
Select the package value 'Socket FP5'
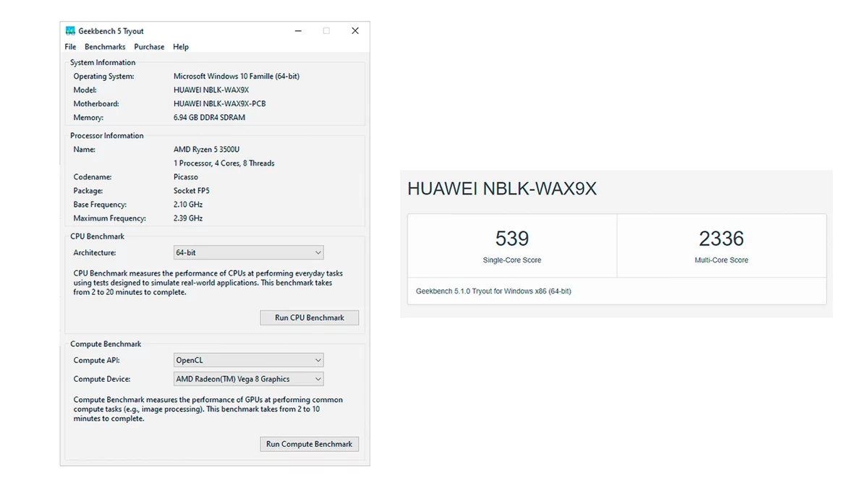point(192,191)
